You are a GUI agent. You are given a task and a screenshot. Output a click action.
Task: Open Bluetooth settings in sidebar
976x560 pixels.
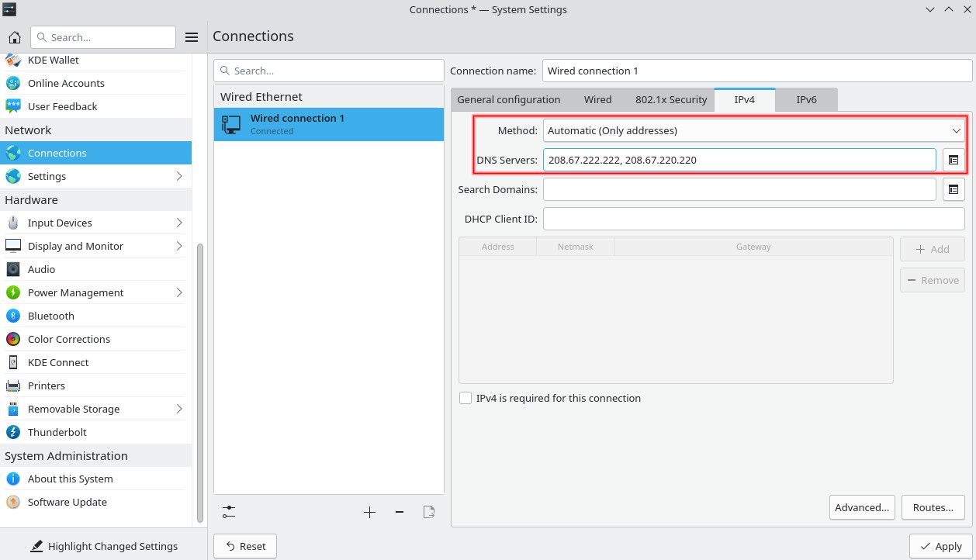pyautogui.click(x=51, y=316)
